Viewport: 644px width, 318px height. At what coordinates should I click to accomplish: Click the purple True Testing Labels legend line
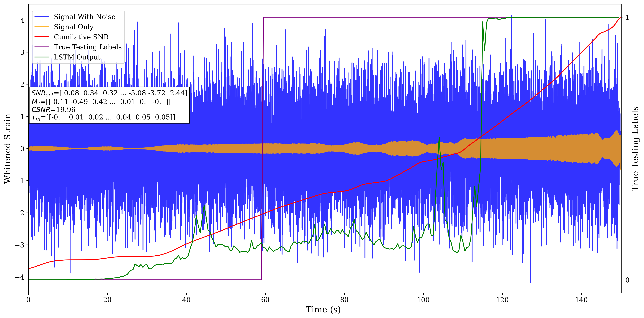[x=42, y=47]
